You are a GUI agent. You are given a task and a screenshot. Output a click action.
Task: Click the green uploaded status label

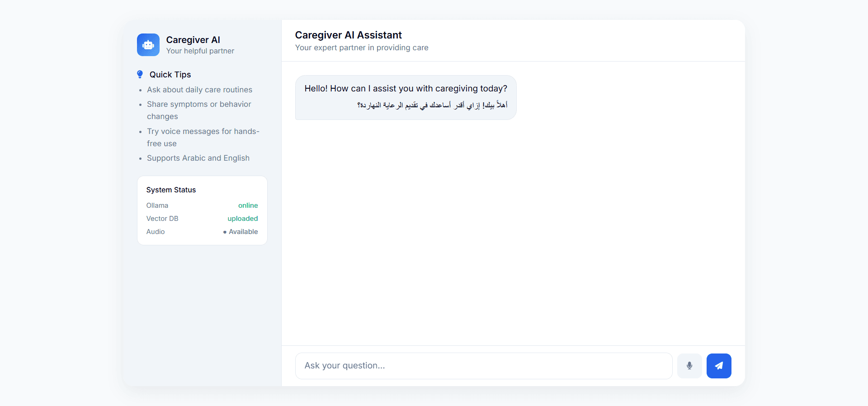pos(242,219)
